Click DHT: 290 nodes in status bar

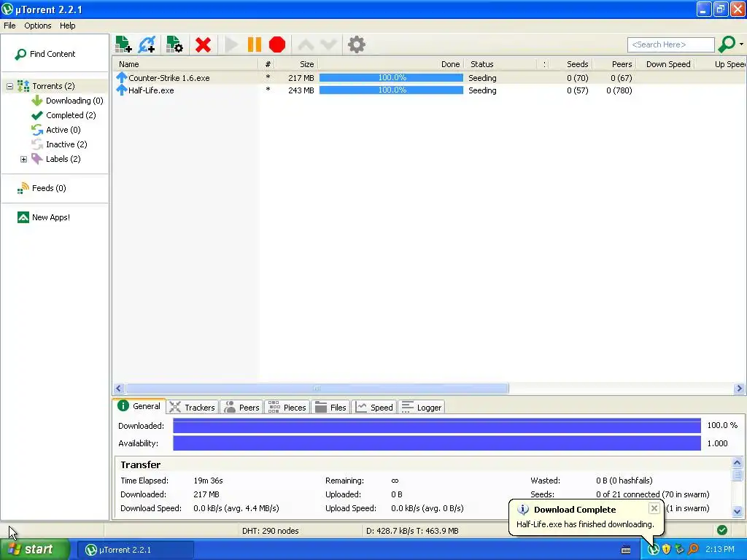click(x=270, y=531)
